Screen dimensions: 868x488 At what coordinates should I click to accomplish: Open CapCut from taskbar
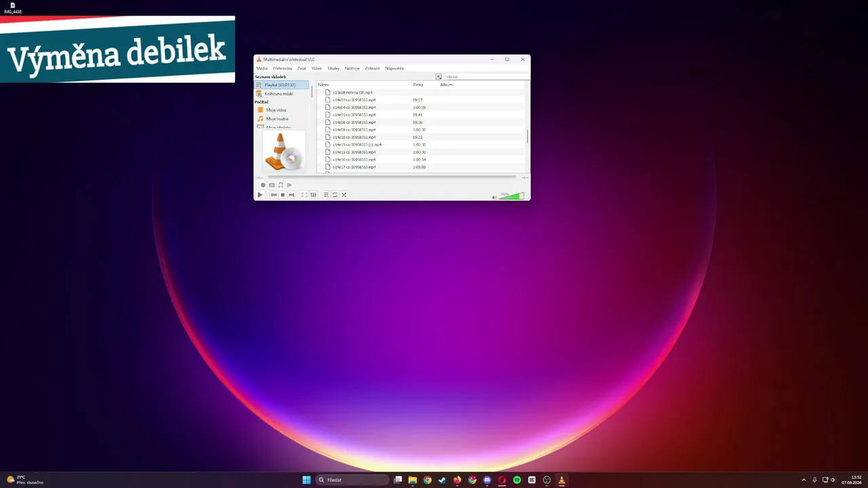click(x=532, y=480)
